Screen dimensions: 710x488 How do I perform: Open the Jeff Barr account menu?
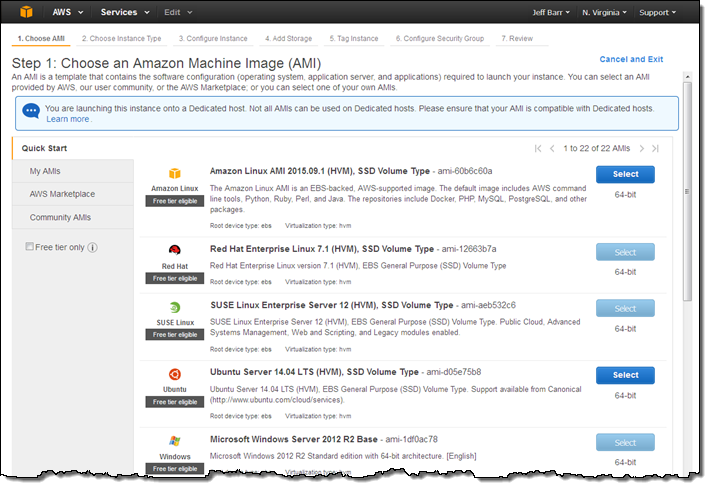point(554,13)
